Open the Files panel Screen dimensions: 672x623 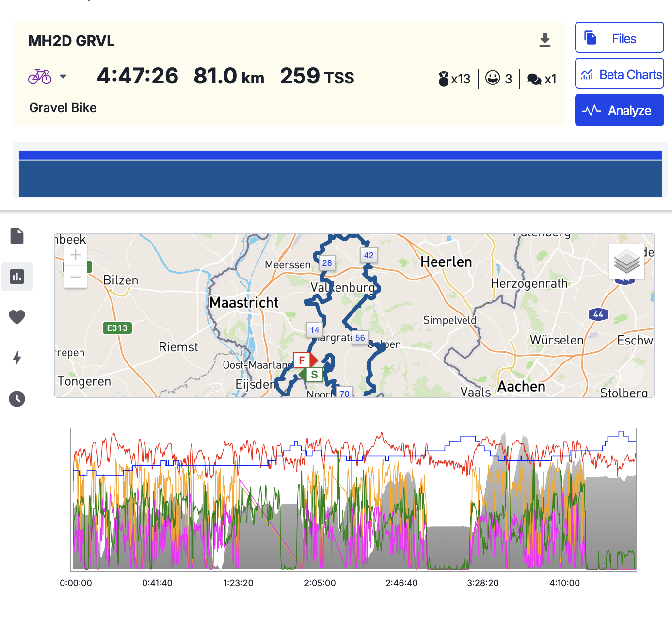[619, 38]
